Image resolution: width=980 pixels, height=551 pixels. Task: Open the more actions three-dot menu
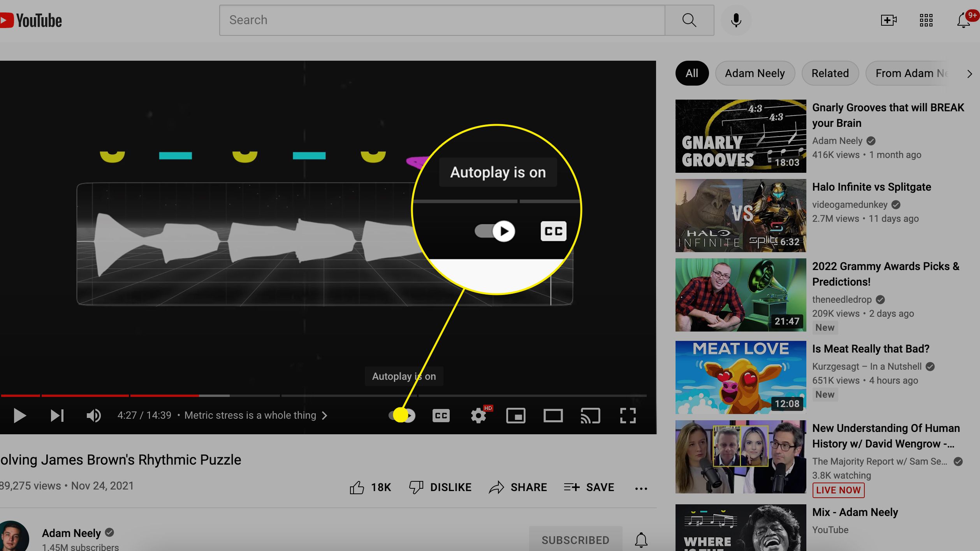coord(641,488)
